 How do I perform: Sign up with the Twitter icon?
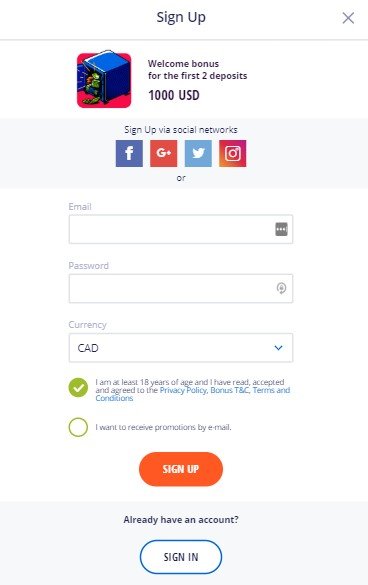(198, 153)
